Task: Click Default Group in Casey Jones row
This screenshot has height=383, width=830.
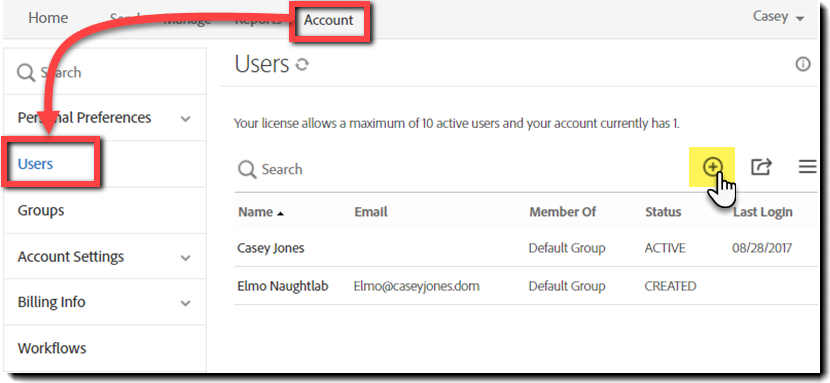Action: click(x=567, y=248)
